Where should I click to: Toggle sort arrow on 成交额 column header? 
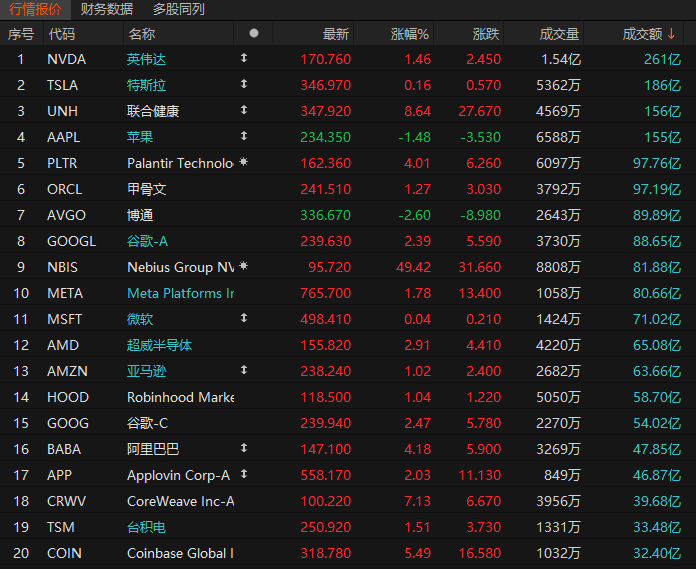click(x=671, y=34)
